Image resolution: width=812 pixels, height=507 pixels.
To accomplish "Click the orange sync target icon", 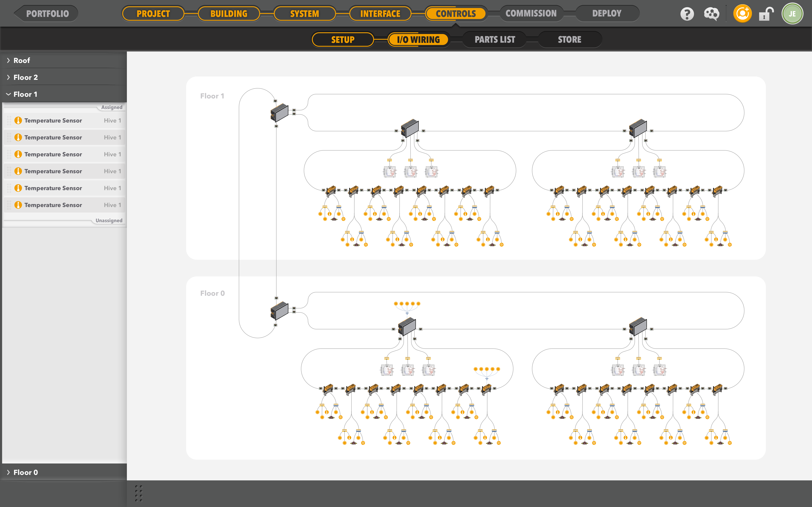I will tap(742, 14).
